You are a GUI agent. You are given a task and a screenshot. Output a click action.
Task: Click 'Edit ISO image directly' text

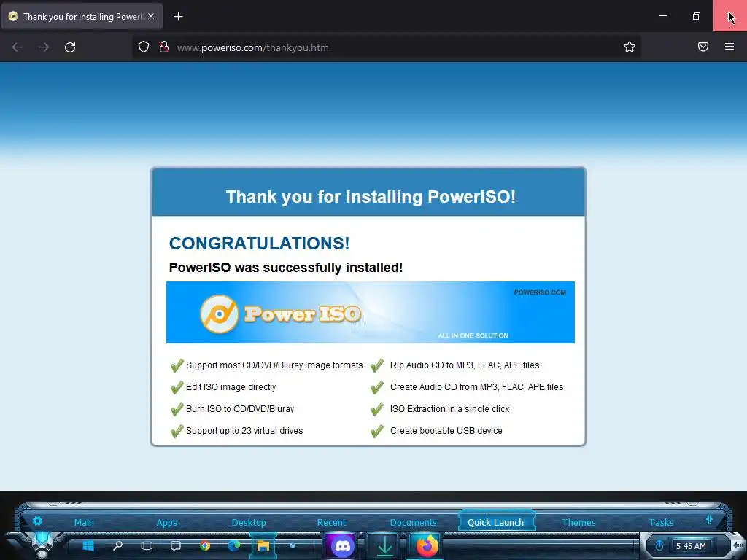pyautogui.click(x=231, y=386)
